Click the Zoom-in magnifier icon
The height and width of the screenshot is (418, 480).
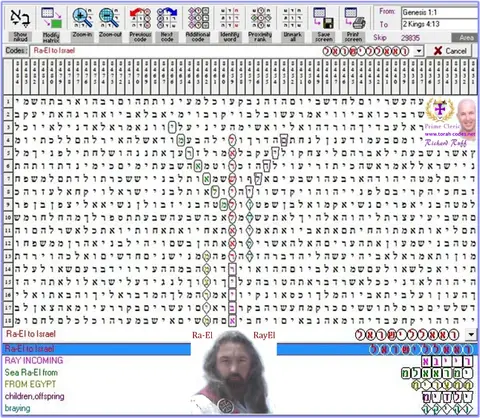pyautogui.click(x=82, y=18)
